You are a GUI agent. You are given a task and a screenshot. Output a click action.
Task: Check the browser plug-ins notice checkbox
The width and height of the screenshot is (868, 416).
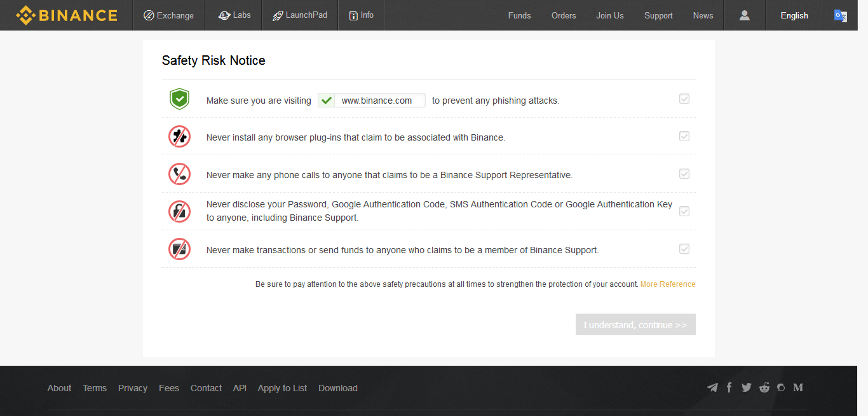pyautogui.click(x=684, y=136)
